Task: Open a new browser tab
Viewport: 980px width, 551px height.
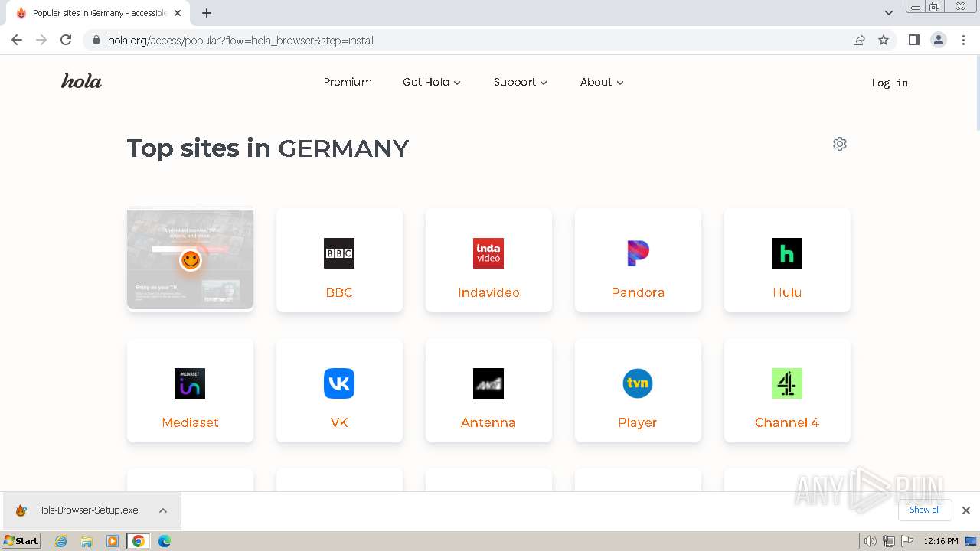Action: tap(207, 13)
